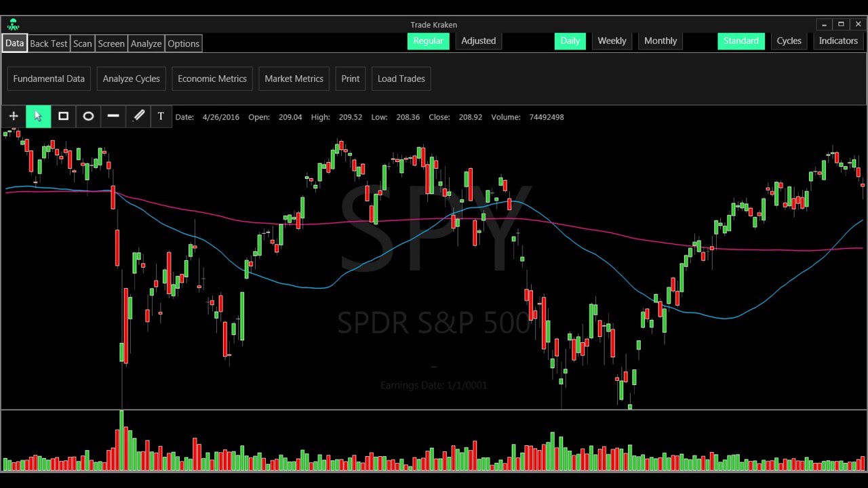The image size is (868, 488).
Task: Click the Date value 4/26/2016
Action: pyautogui.click(x=221, y=117)
